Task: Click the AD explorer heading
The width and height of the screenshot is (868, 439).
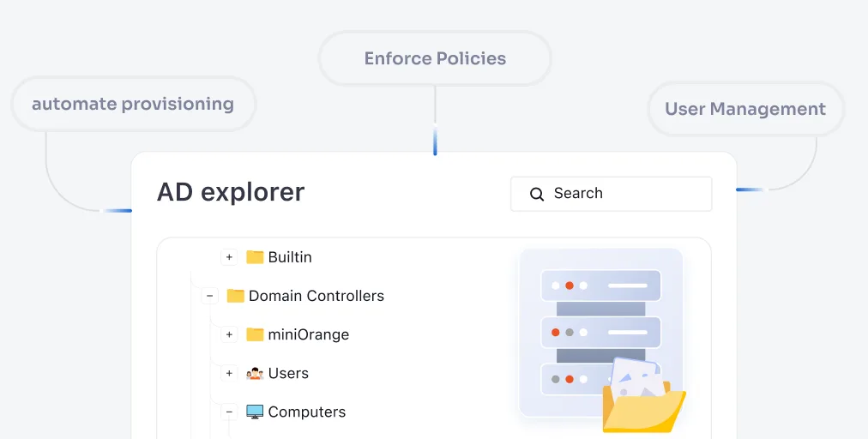Action: pyautogui.click(x=231, y=192)
